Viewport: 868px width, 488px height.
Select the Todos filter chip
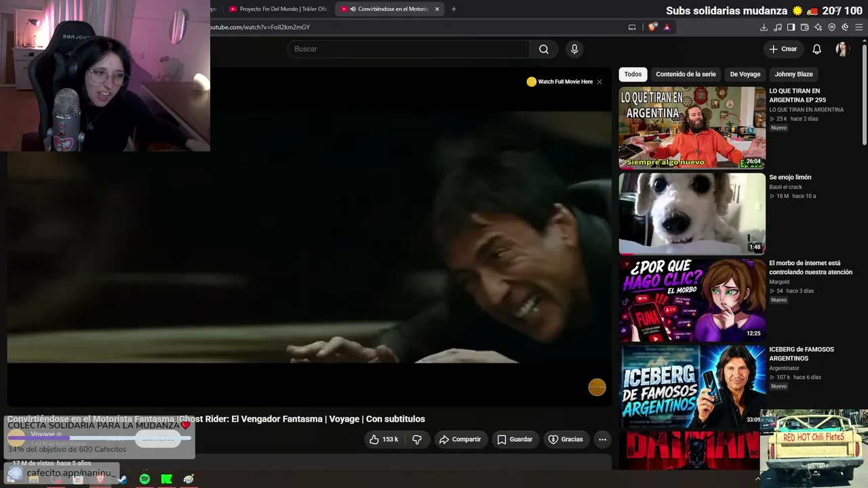click(633, 74)
